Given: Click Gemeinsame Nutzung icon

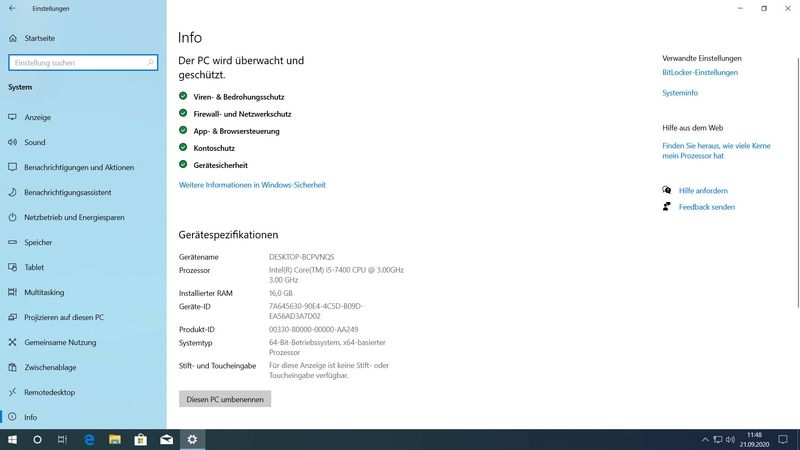Looking at the screenshot, I should 13,342.
